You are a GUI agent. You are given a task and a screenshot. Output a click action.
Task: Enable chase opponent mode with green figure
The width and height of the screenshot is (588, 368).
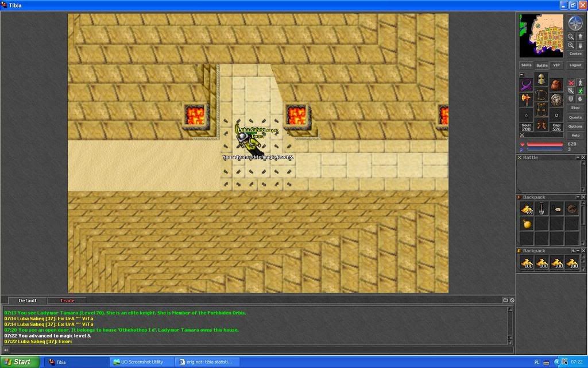580,91
